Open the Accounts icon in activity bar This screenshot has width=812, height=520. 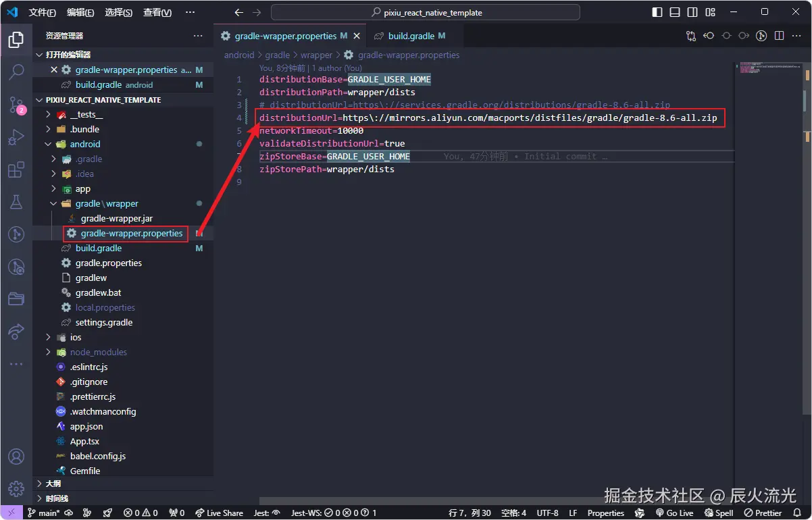[x=16, y=457]
